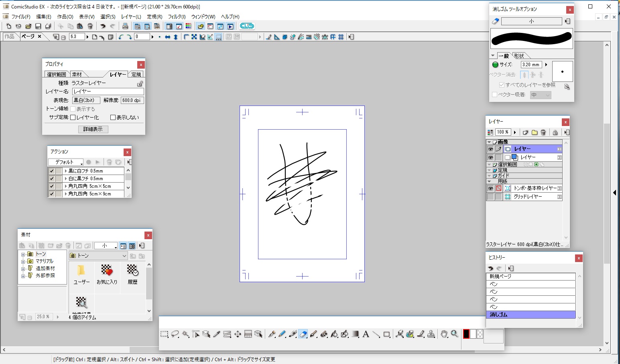Select the Pencil tool in the toolbox

[x=282, y=334]
